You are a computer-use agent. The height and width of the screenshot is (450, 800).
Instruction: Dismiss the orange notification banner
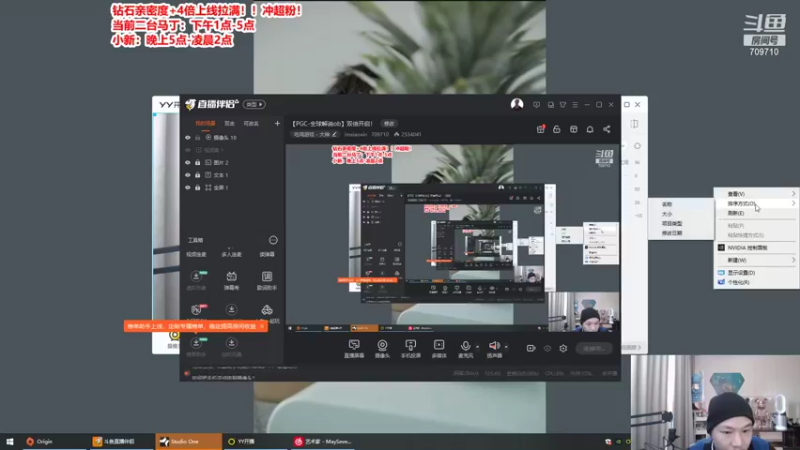pyautogui.click(x=262, y=326)
